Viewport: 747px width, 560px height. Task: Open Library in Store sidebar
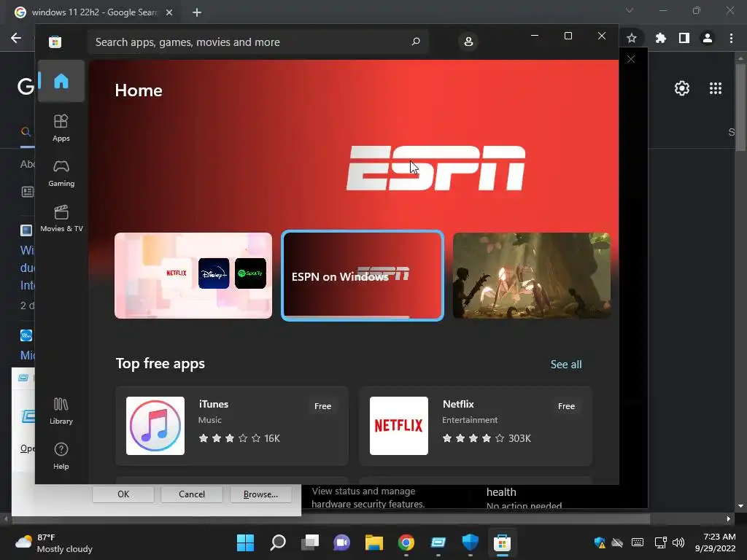(x=61, y=411)
